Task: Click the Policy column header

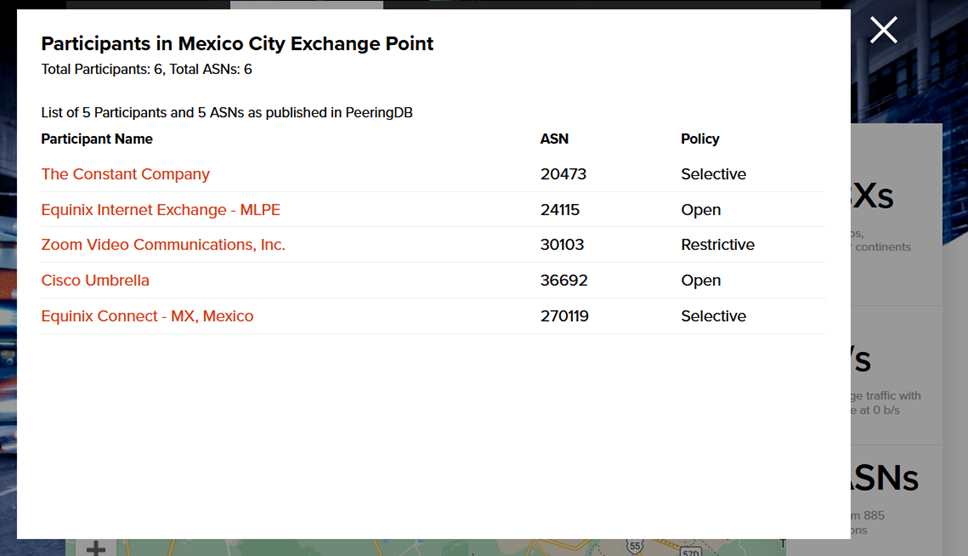Action: tap(700, 139)
